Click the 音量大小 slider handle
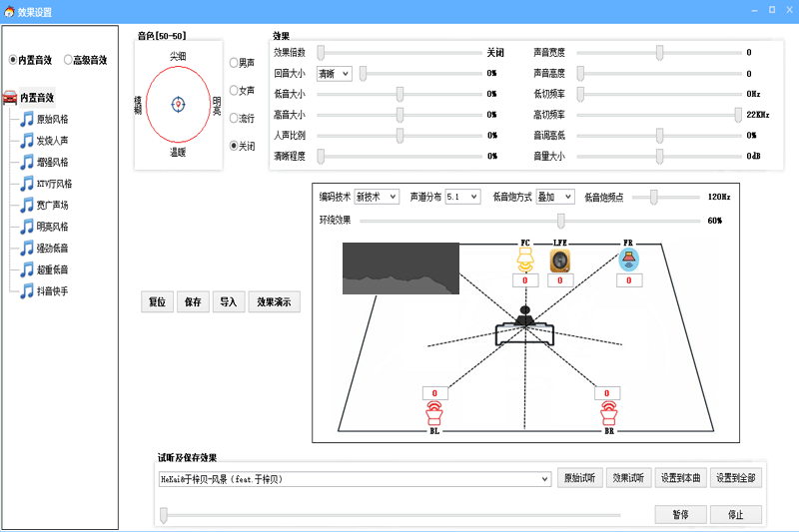The height and width of the screenshot is (532, 799). [659, 157]
